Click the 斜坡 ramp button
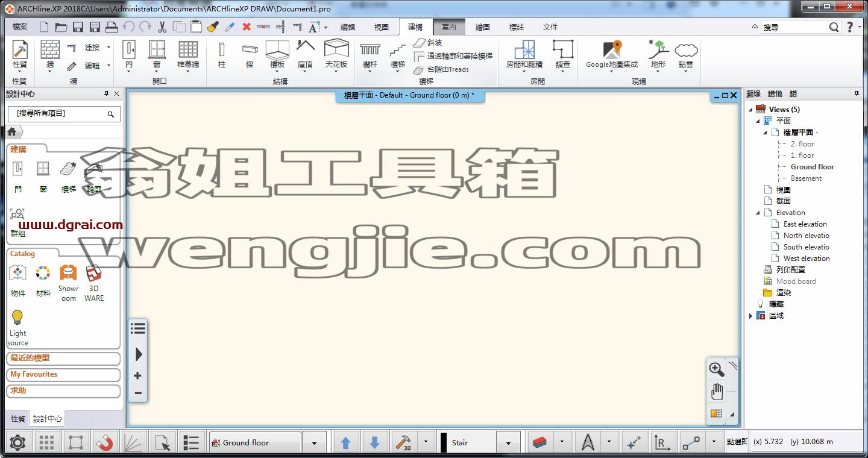The height and width of the screenshot is (458, 868). [429, 43]
